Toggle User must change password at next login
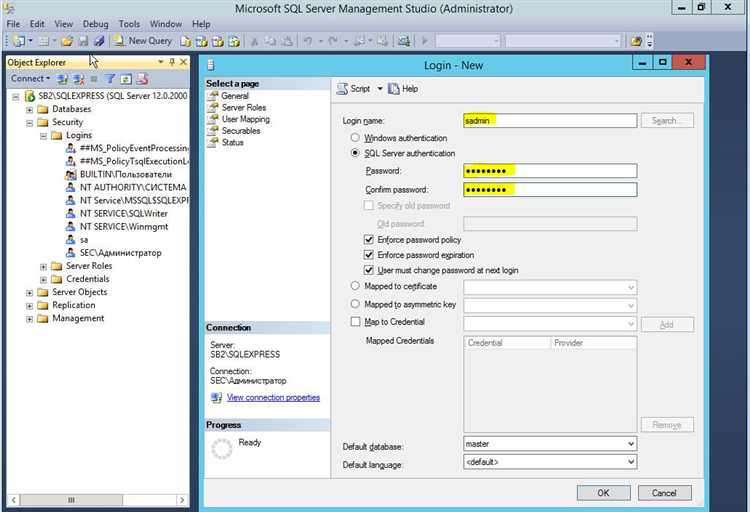This screenshot has width=750, height=512. 370,270
